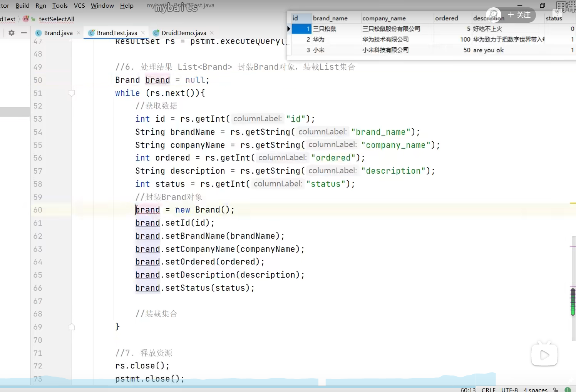576x392 pixels.
Task: Open the green notification badge in status bar
Action: point(568,390)
